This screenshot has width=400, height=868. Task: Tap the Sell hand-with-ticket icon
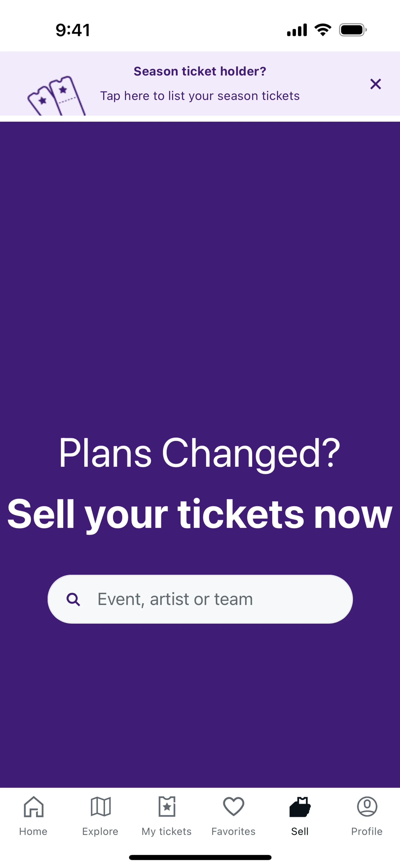pos(300,807)
